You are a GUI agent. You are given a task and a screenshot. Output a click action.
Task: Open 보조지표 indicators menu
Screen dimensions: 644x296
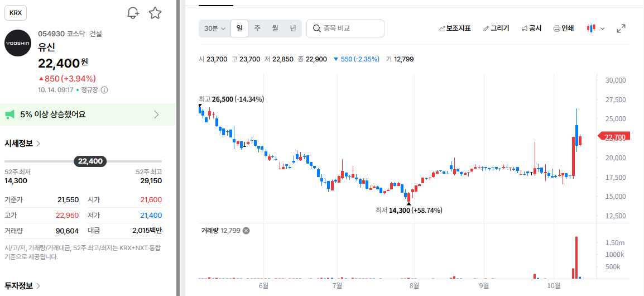(455, 28)
